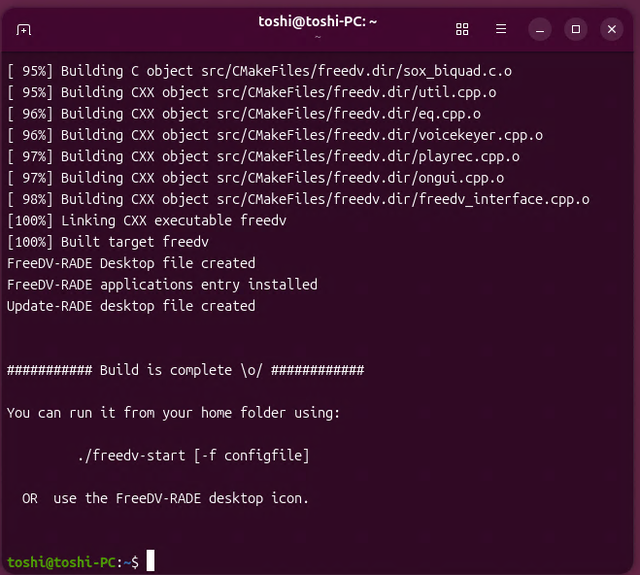Viewport: 640px width, 575px height.
Task: Click the toshi@toshi-PC shell prompt
Action: (x=73, y=562)
